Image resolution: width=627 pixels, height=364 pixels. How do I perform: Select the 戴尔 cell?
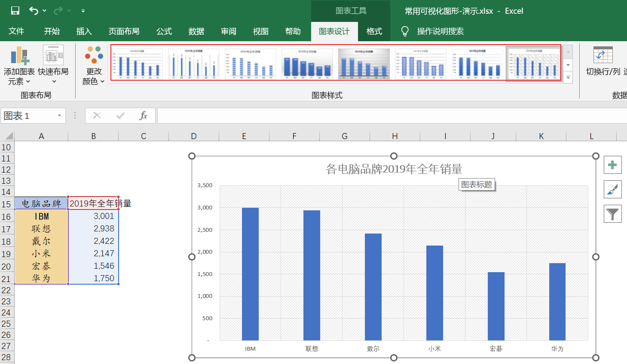point(41,241)
